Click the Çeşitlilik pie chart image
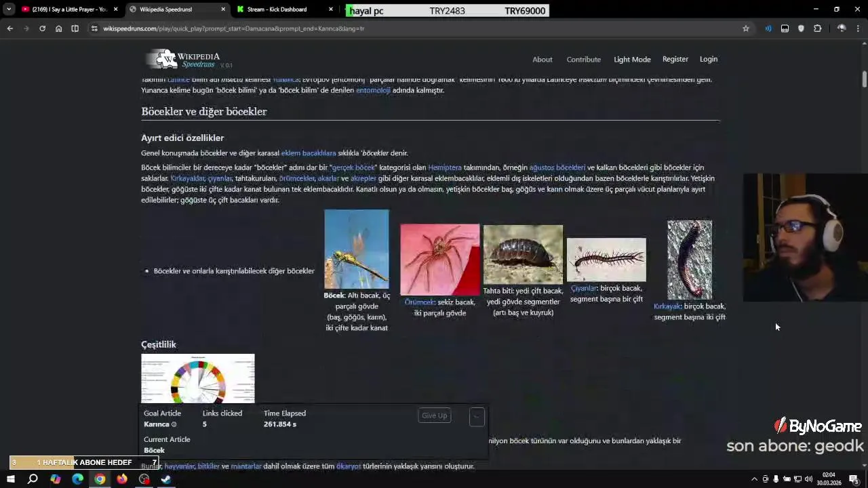 pyautogui.click(x=198, y=378)
